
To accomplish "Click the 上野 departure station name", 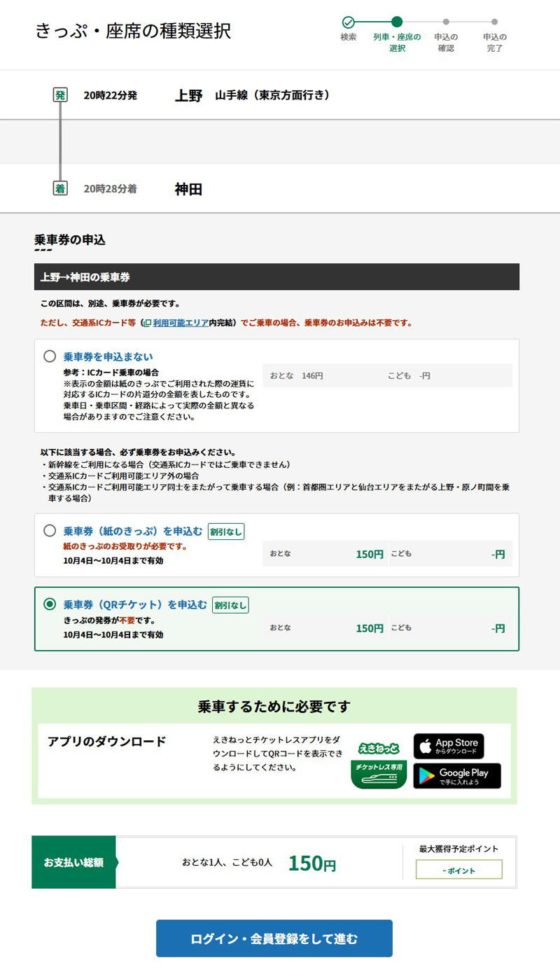I will (x=188, y=96).
